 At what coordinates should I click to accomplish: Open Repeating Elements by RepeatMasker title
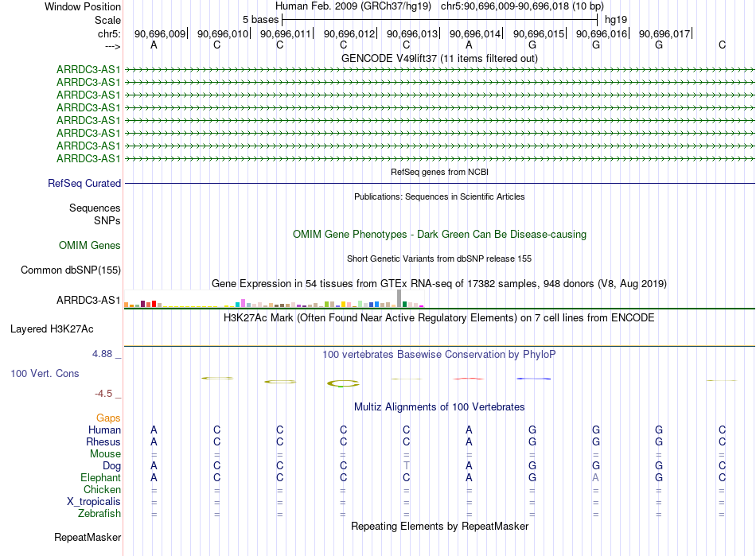pyautogui.click(x=439, y=527)
